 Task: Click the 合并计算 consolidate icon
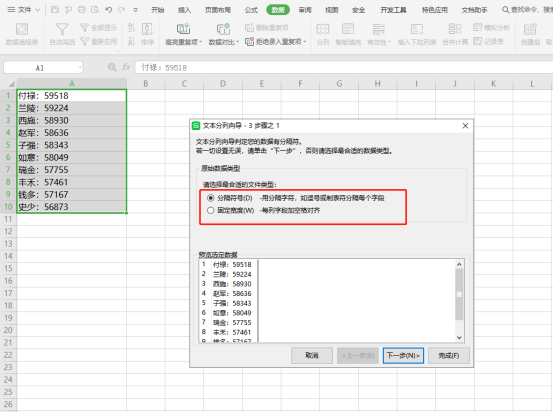coord(455,29)
